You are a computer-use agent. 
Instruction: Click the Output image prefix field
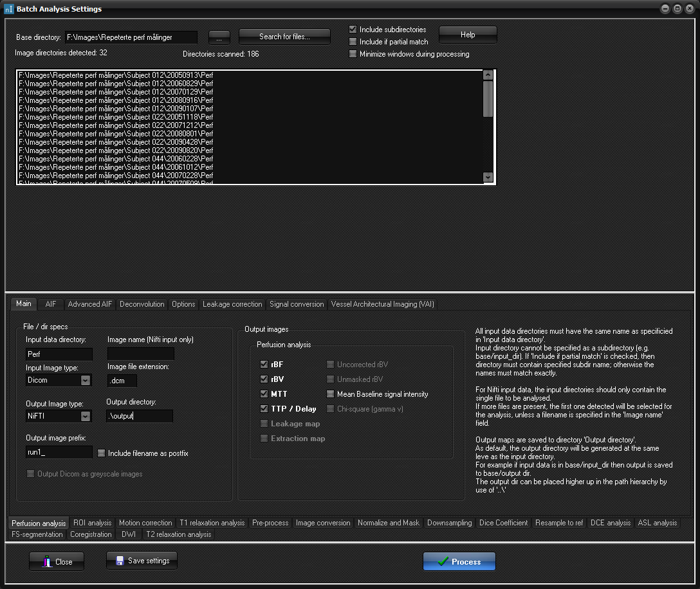pos(59,452)
